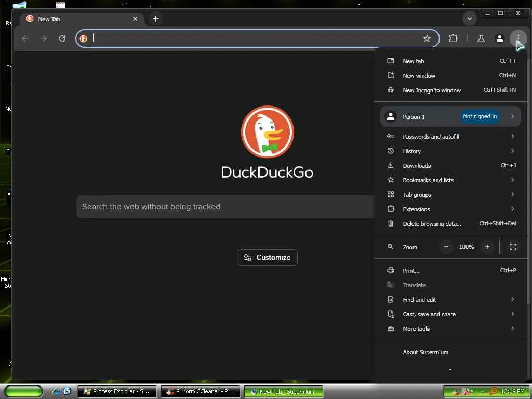Screen dimensions: 532x399
Task: Decrease zoom with the minus button
Action: (x=446, y=247)
